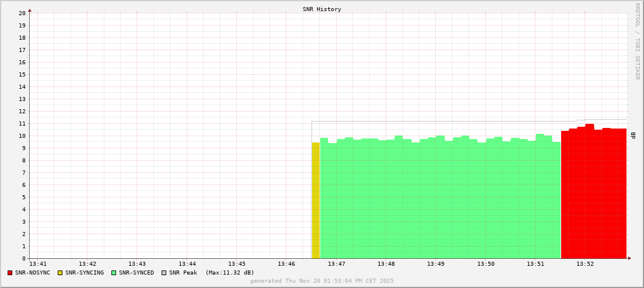Click the SNR-SYNCED legend label text
Screen dimensions: 644x288
click(x=136, y=273)
